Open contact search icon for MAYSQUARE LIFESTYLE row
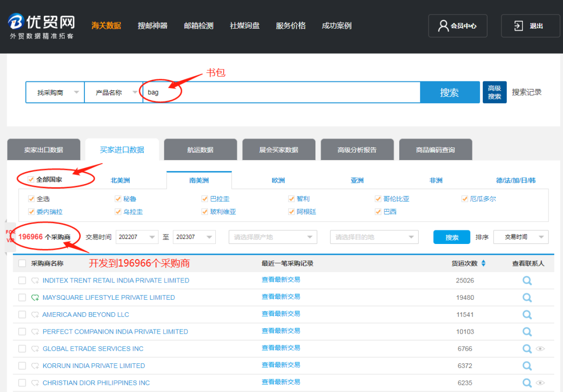Image resolution: width=563 pixels, height=392 pixels. coord(527,298)
